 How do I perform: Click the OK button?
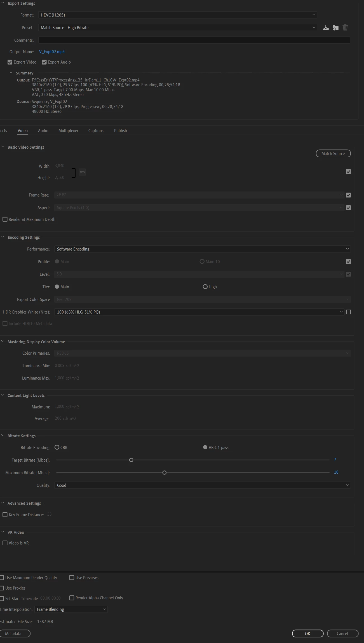(x=308, y=634)
